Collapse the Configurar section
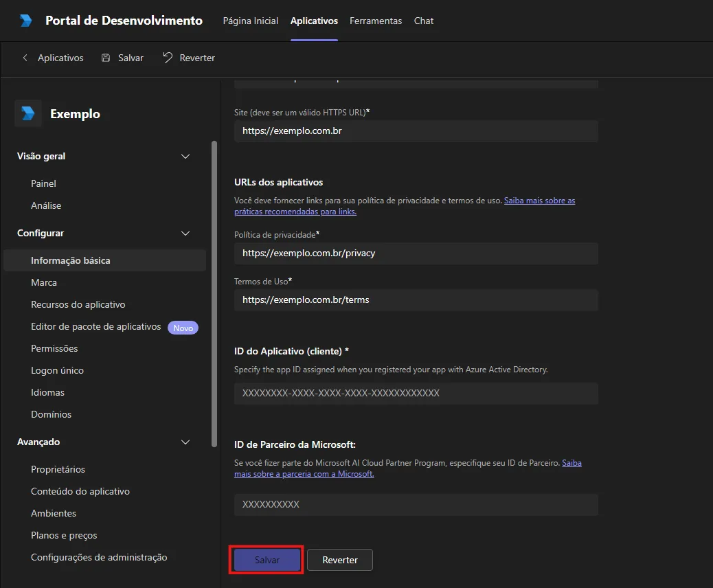This screenshot has height=588, width=713. [185, 234]
